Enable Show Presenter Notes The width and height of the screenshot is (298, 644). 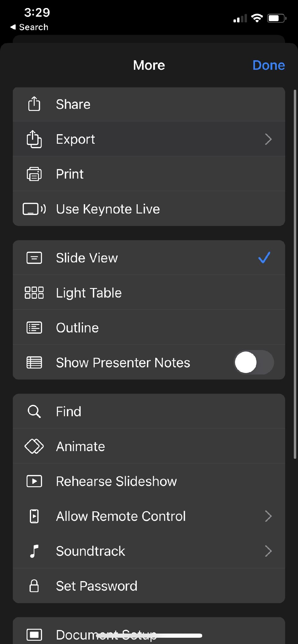tap(253, 362)
